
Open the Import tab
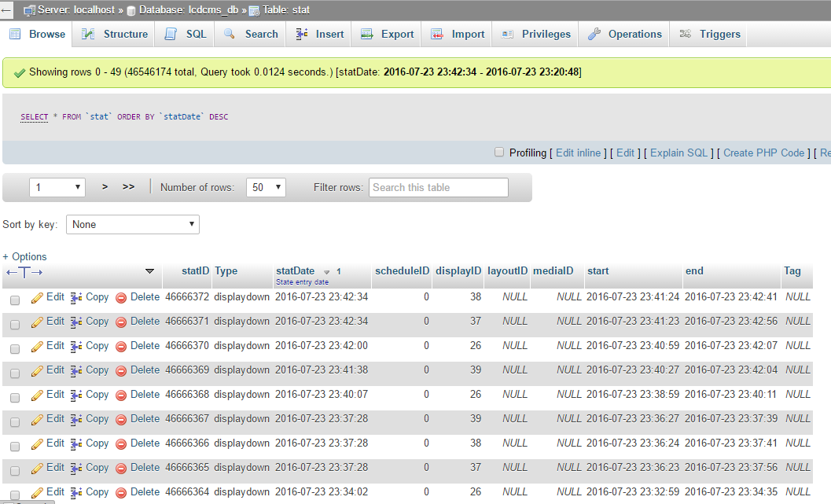(x=458, y=34)
